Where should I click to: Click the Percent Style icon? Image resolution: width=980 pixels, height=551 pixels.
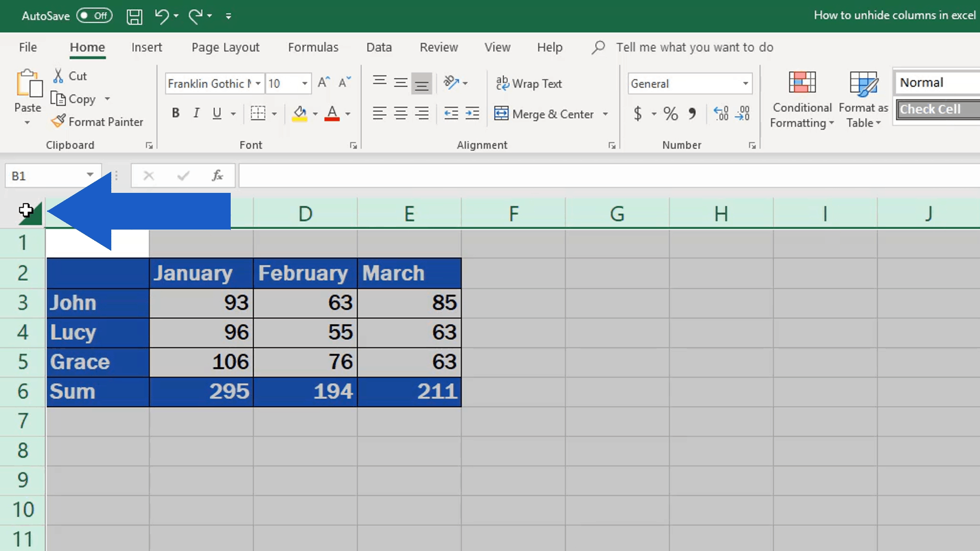(x=671, y=113)
